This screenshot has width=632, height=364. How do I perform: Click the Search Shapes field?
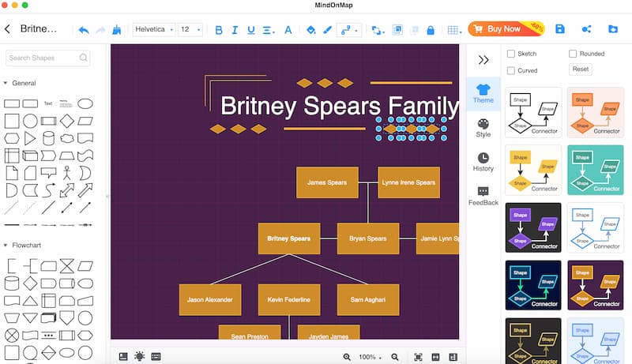click(48, 58)
